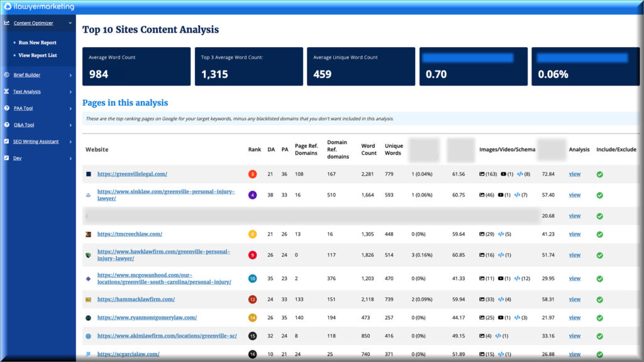Toggle include checkmark for hammacklawfirm.com
The image size is (644, 362).
(599, 300)
